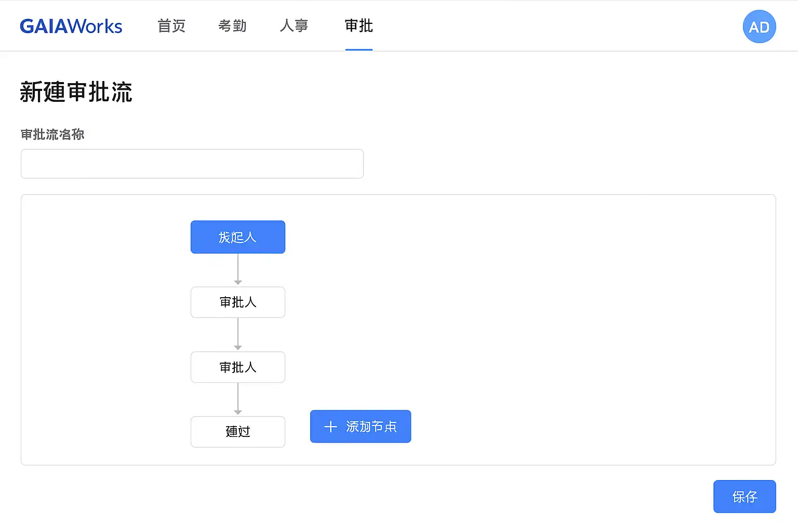798x532 pixels.
Task: Select the first 审批人 node
Action: point(238,302)
